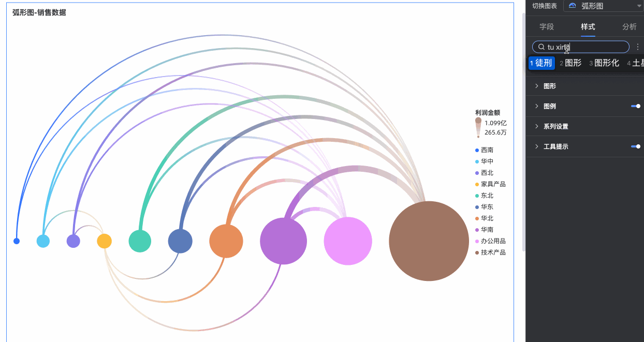Switch to the 分析 tab
Viewport: 644px width, 342px height.
pos(630,26)
